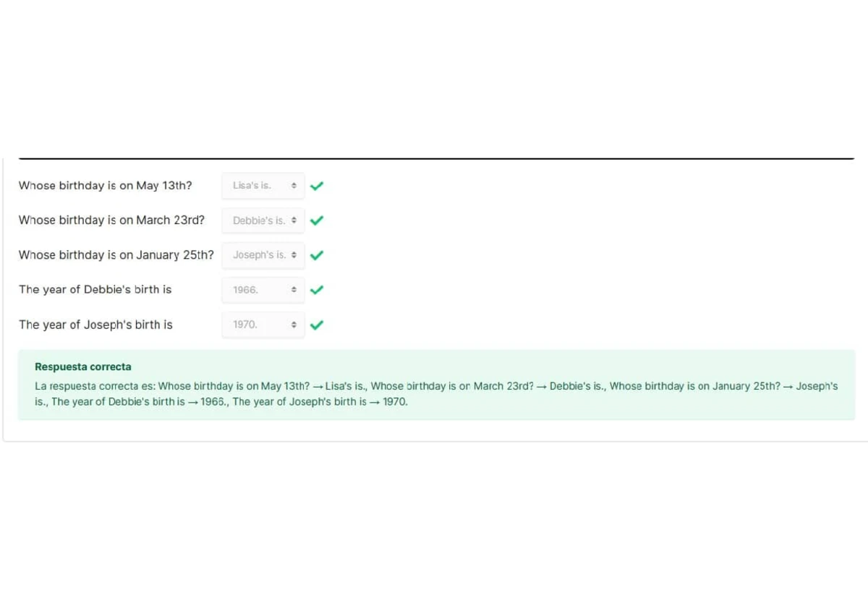Image resolution: width=868 pixels, height=613 pixels.
Task: Click the green checkmark next to 1970
Action: (x=316, y=325)
